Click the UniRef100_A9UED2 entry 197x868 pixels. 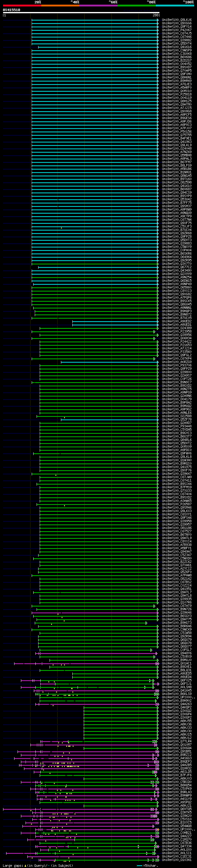pos(177,321)
